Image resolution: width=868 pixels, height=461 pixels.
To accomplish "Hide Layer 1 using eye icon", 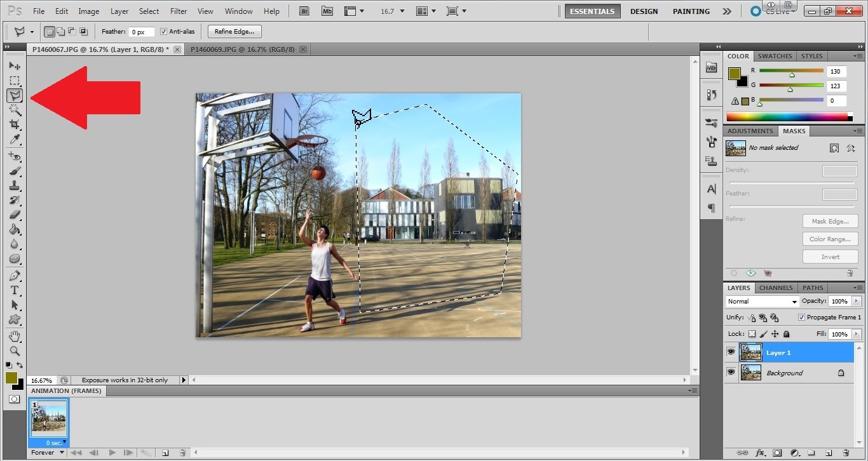I will click(x=731, y=352).
